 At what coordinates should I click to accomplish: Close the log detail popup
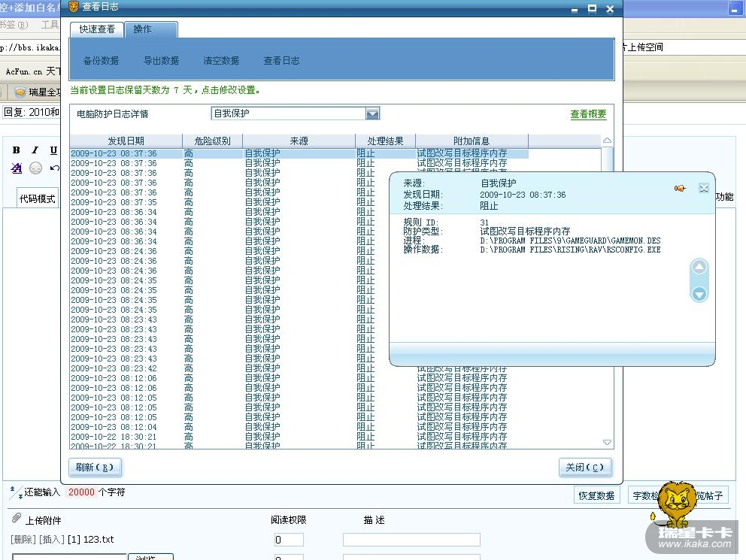pyautogui.click(x=704, y=188)
